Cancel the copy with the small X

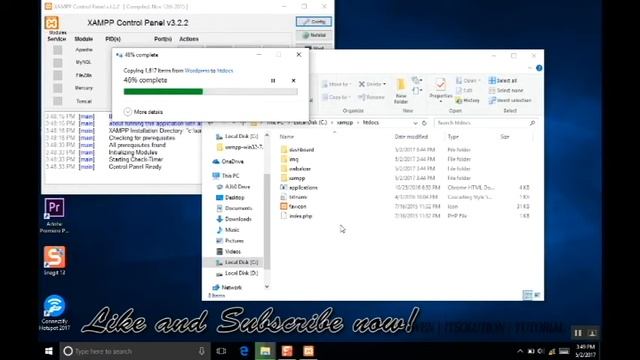tap(293, 81)
